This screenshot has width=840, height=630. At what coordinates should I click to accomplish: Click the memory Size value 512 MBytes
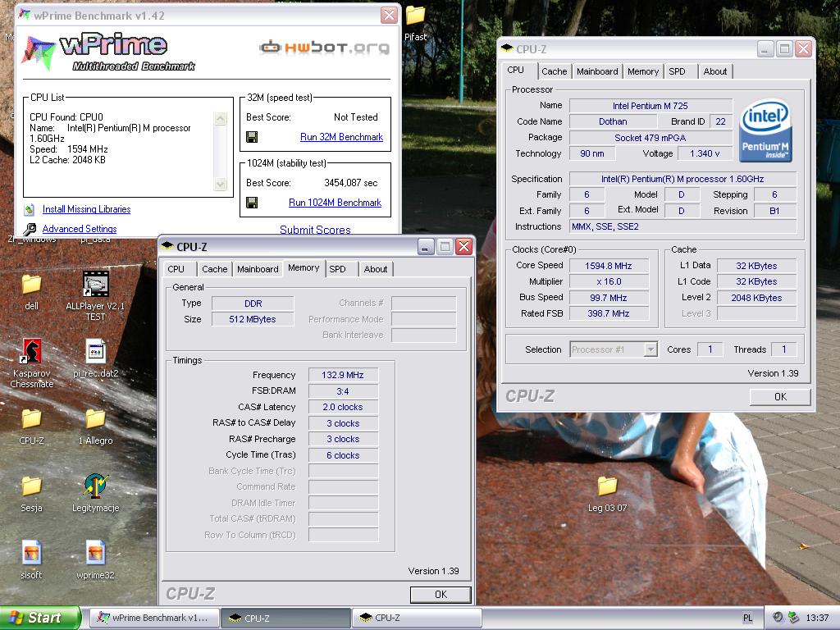253,319
